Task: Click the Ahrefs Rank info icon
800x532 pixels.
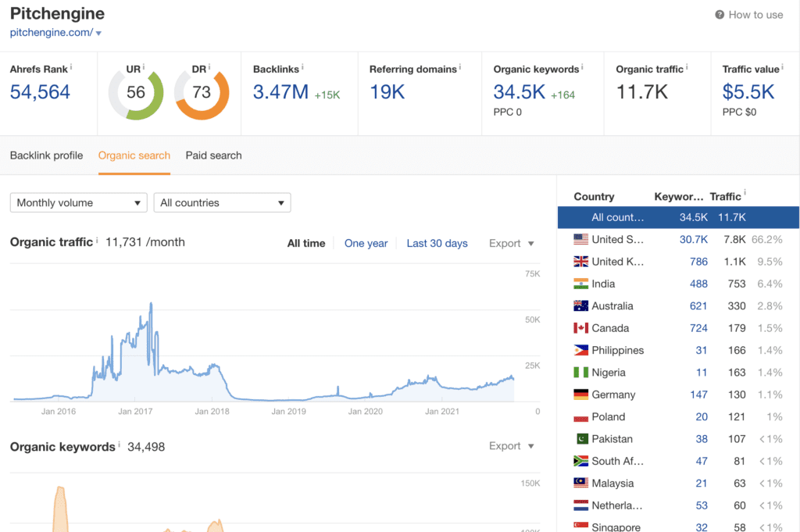Action: [71, 67]
